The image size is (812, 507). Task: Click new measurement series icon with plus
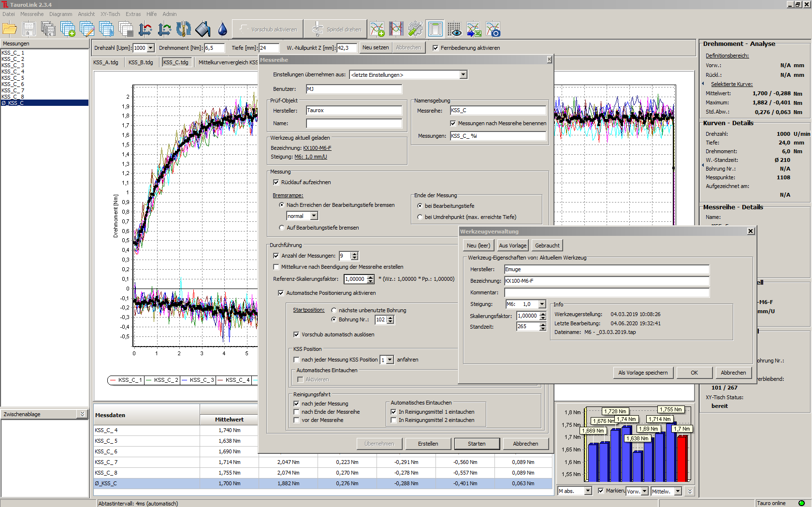tap(68, 29)
